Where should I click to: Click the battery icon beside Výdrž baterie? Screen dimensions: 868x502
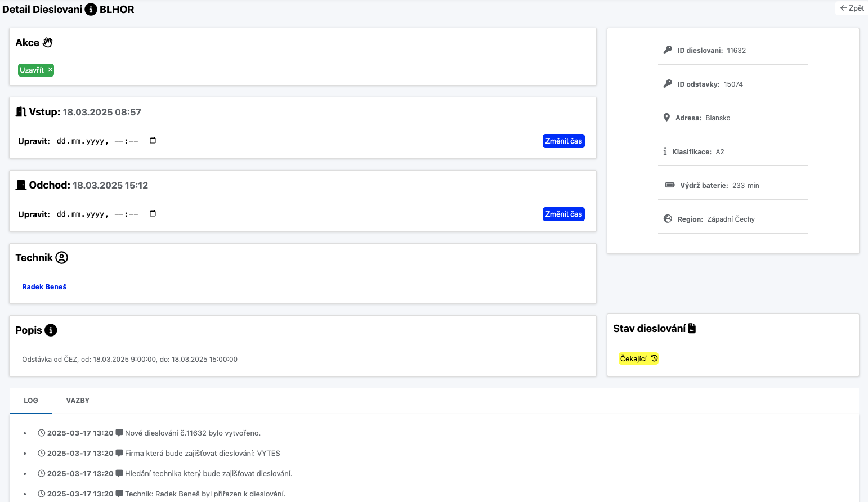(x=670, y=185)
